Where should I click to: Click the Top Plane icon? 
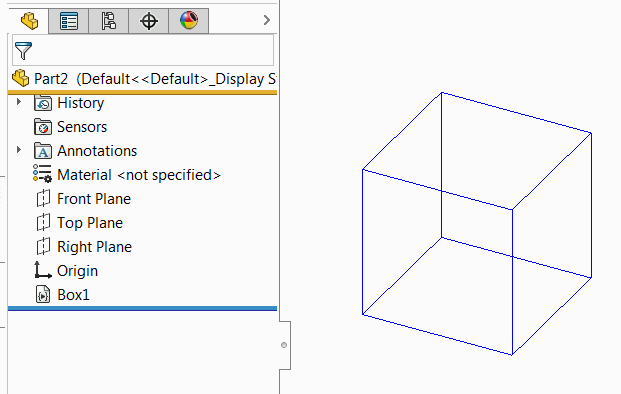tap(43, 223)
